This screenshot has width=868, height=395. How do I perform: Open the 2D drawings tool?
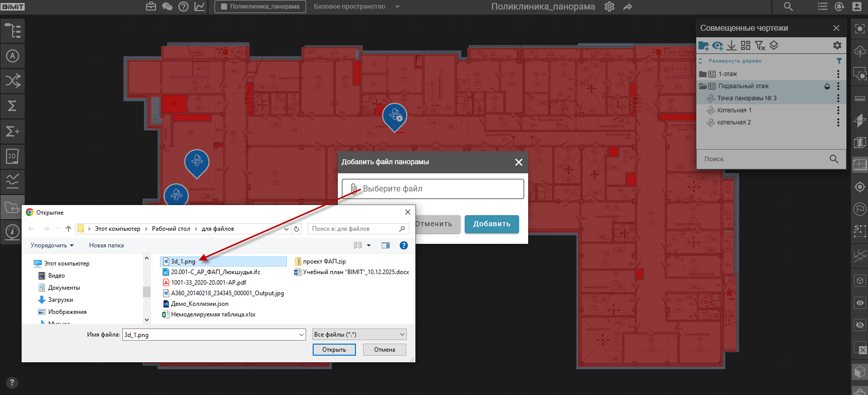click(x=13, y=157)
